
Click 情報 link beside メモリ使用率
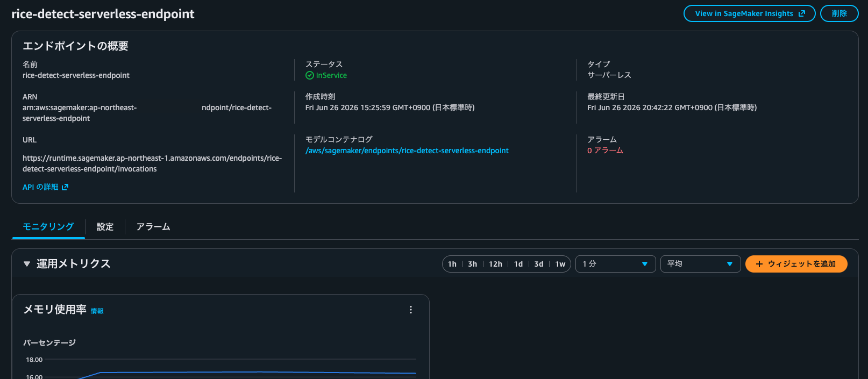click(x=97, y=311)
